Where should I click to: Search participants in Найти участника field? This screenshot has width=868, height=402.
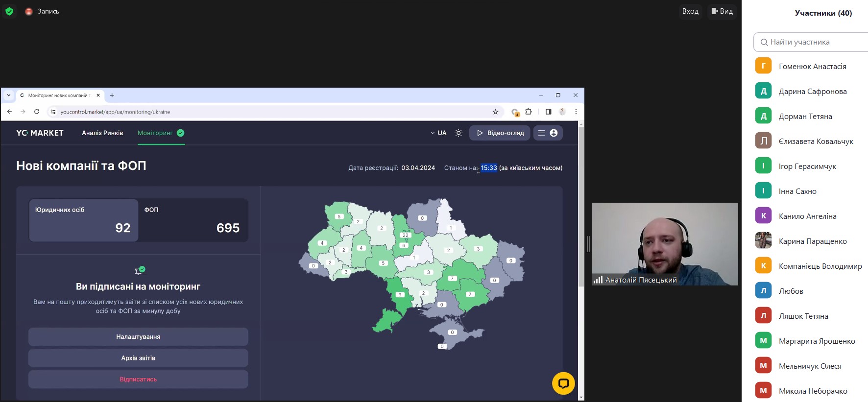(811, 42)
